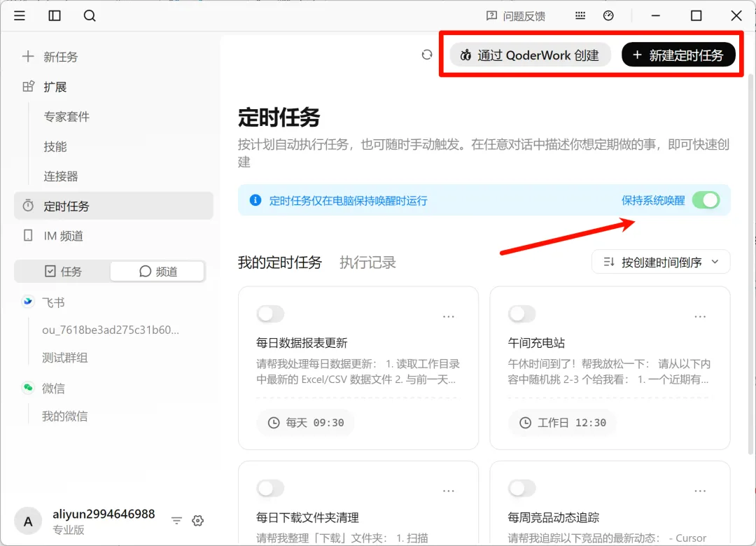This screenshot has height=546, width=756.
Task: Open 我的微信 channel
Action: (x=64, y=416)
